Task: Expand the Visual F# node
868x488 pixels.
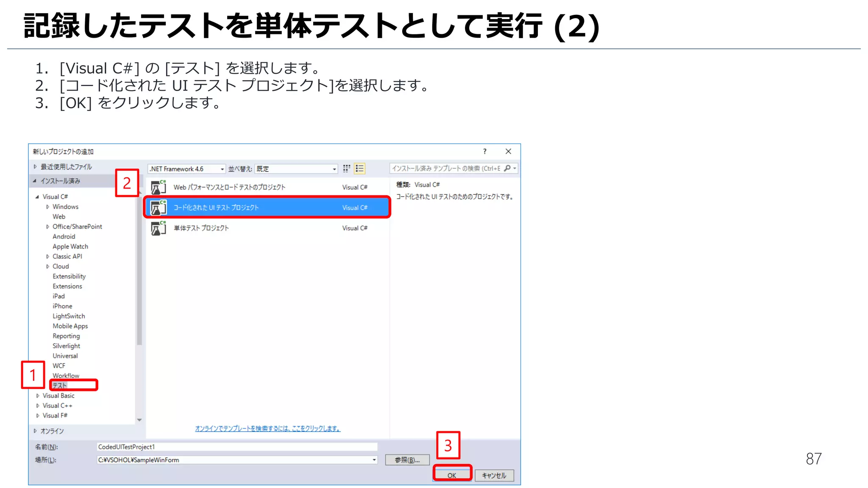Action: tap(38, 416)
